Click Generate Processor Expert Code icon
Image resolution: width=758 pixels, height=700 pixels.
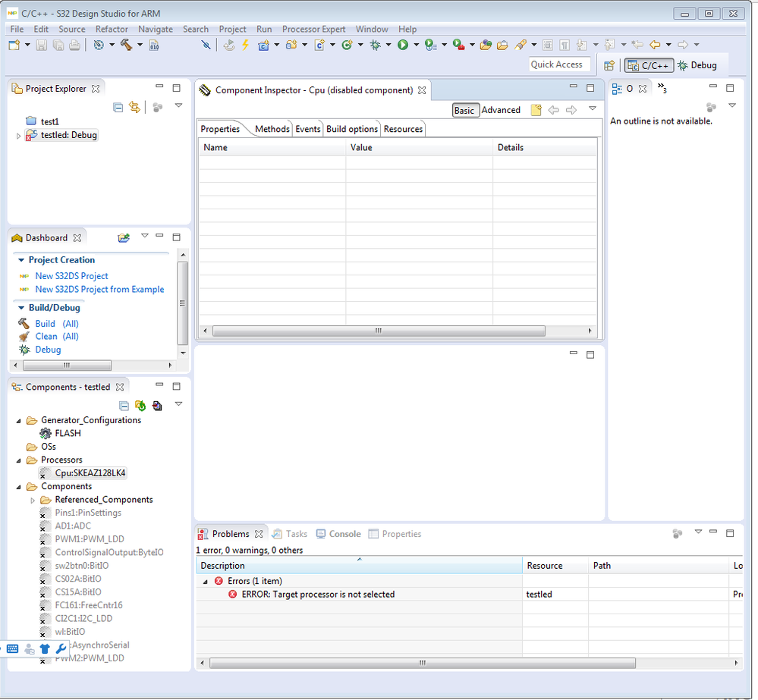pyautogui.click(x=140, y=405)
